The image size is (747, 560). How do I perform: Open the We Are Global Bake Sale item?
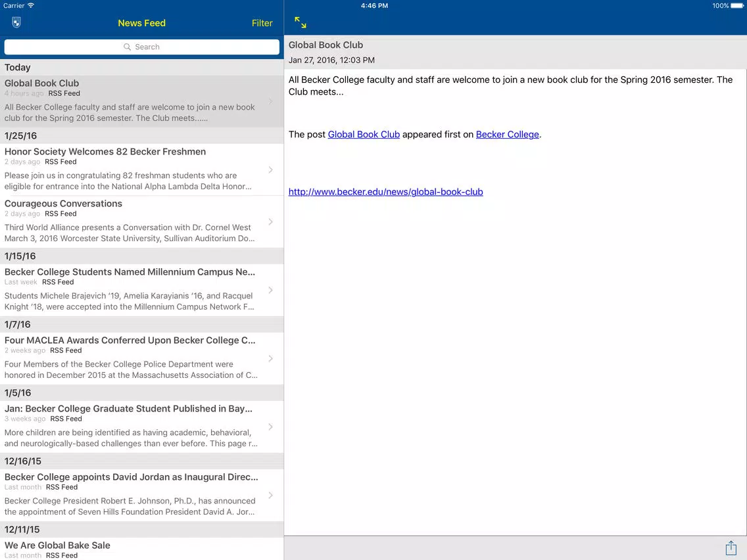coord(141,549)
